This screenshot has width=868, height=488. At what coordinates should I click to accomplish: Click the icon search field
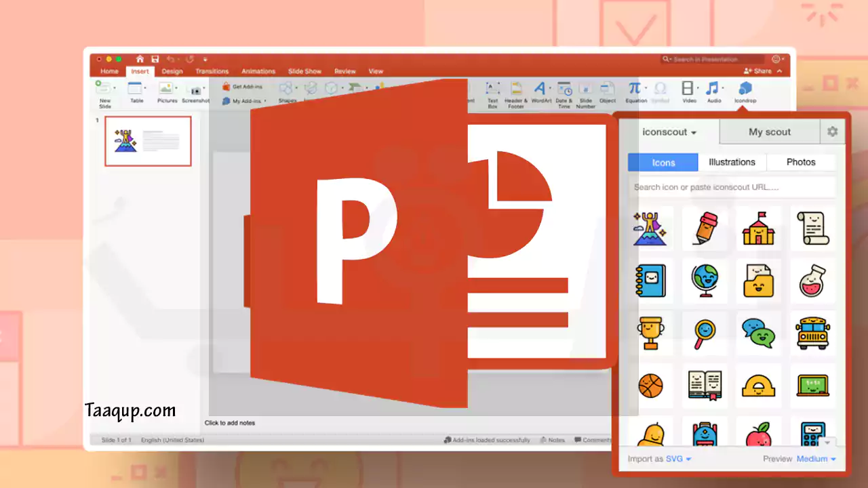tap(732, 187)
